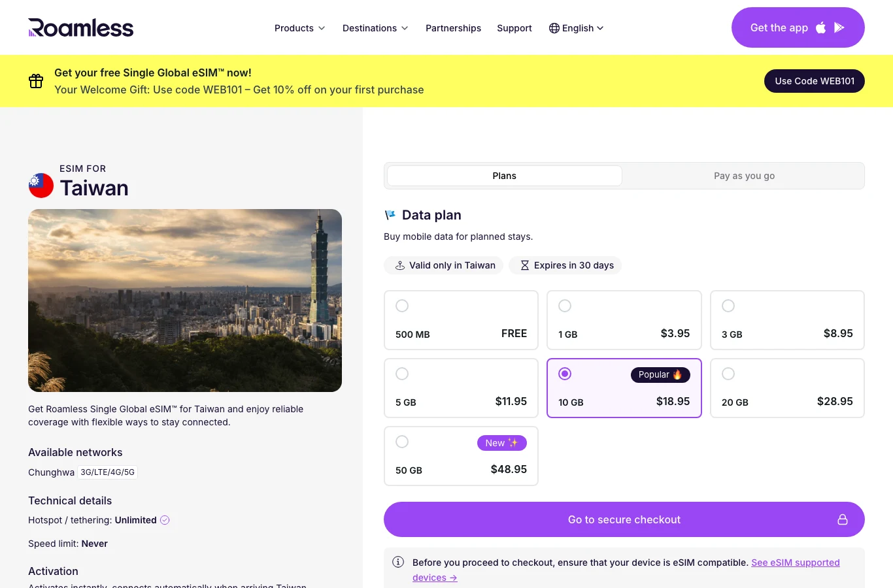Click the Chunghwa network name
Screen dimensions: 893x588
pos(51,472)
